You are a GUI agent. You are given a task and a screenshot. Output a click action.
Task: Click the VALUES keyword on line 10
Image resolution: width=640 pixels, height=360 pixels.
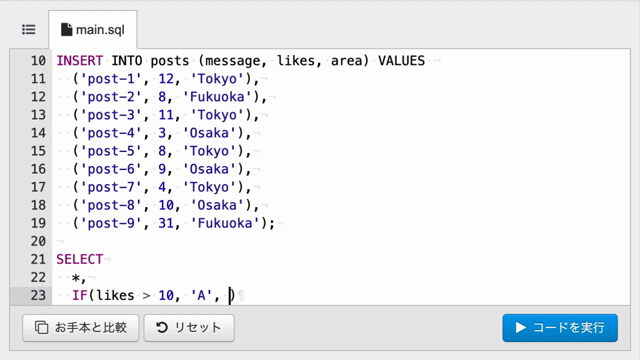pos(402,61)
